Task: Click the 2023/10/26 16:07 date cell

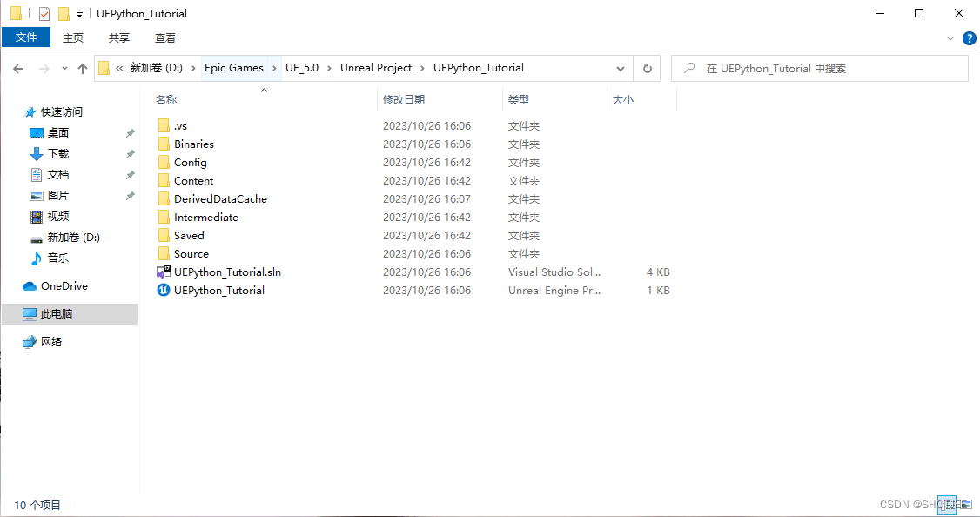Action: click(426, 198)
